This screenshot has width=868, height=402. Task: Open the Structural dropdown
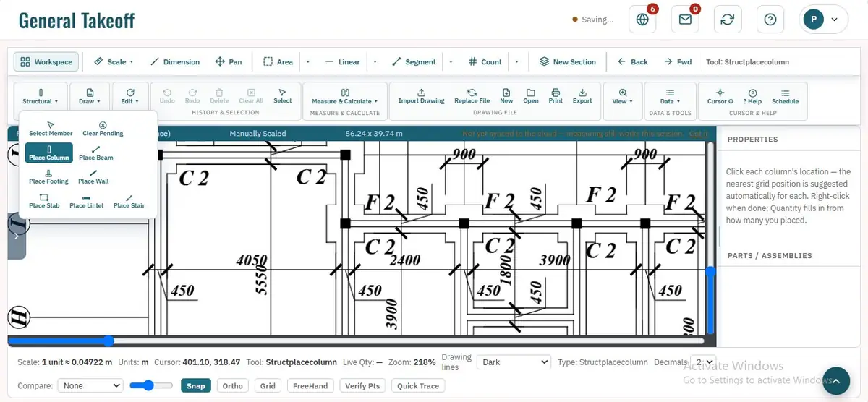coord(41,96)
